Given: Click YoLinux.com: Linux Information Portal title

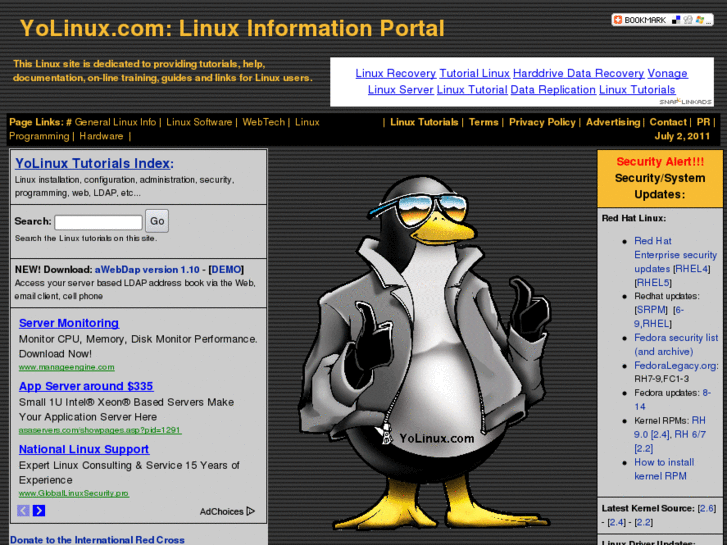Looking at the screenshot, I should click(232, 28).
